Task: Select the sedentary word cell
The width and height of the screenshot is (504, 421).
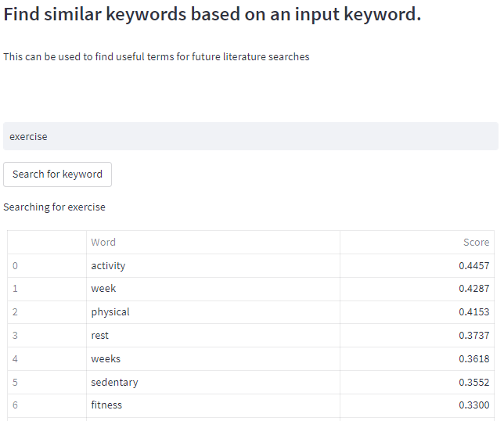Action: [212, 382]
